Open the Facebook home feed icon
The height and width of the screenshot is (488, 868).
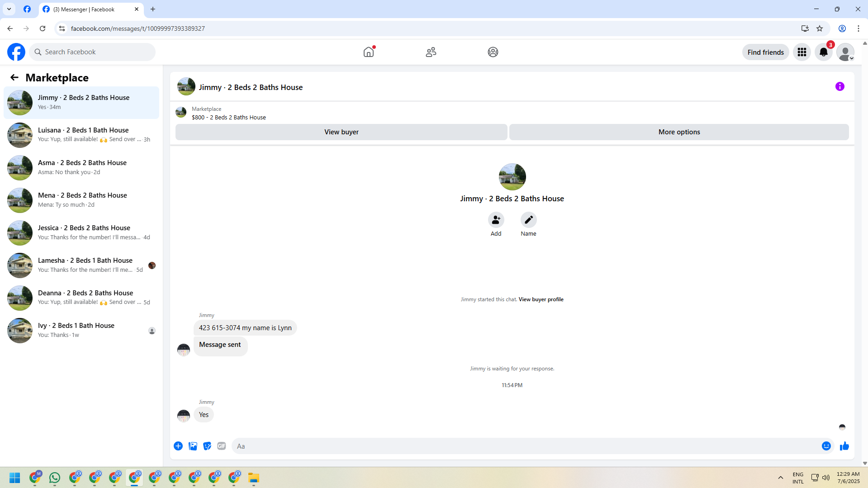[369, 52]
